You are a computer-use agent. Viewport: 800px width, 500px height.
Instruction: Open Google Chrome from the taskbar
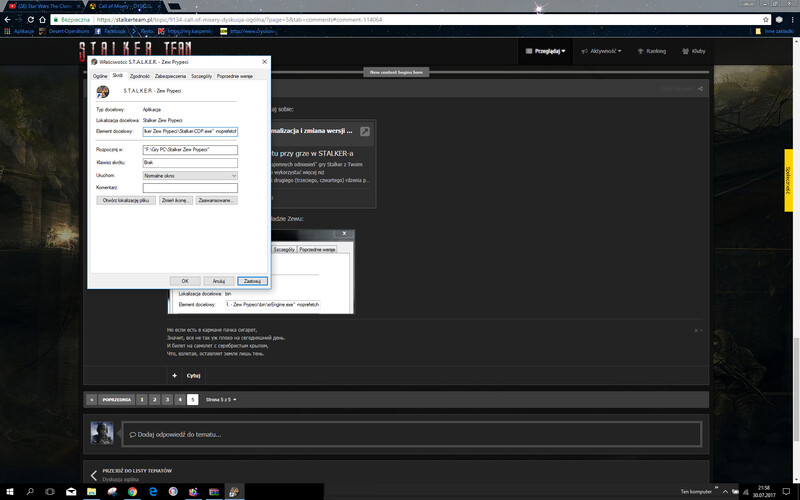click(x=132, y=492)
